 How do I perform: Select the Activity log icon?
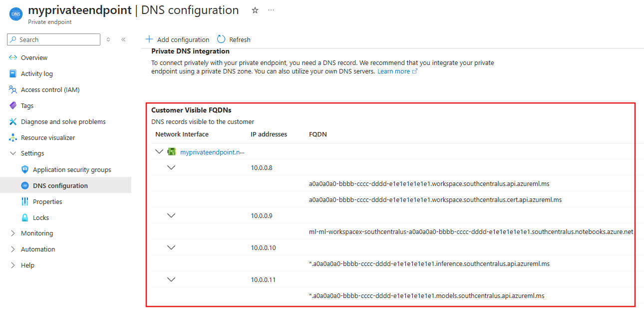coord(13,73)
